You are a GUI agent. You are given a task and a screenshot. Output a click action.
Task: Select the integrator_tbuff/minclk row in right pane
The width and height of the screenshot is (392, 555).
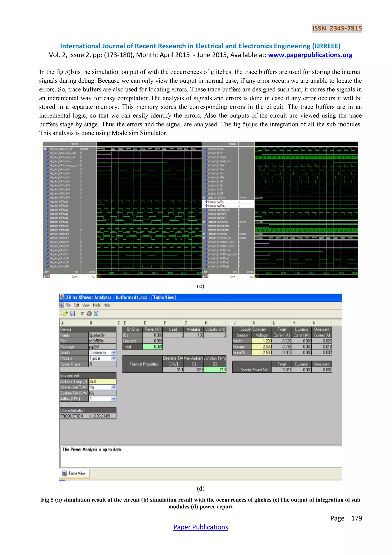220,157
